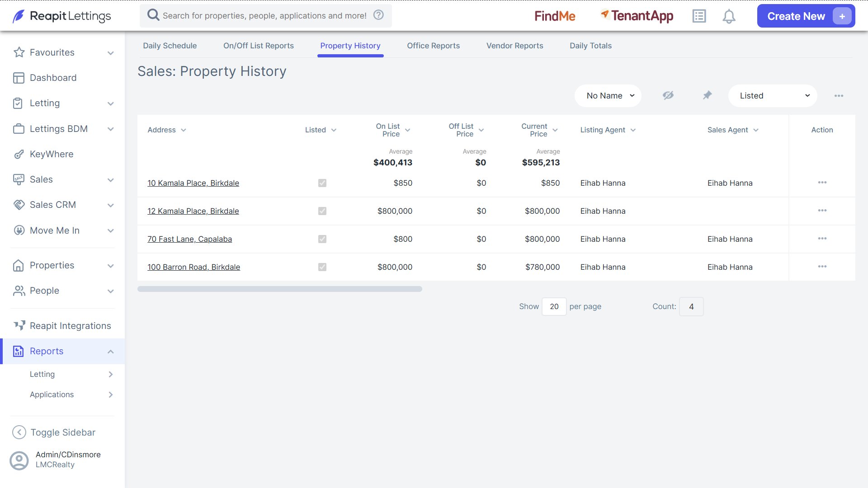Screen dimensions: 868x488
Task: Open the actions menu for 70 Fast Lane
Action: pyautogui.click(x=822, y=239)
